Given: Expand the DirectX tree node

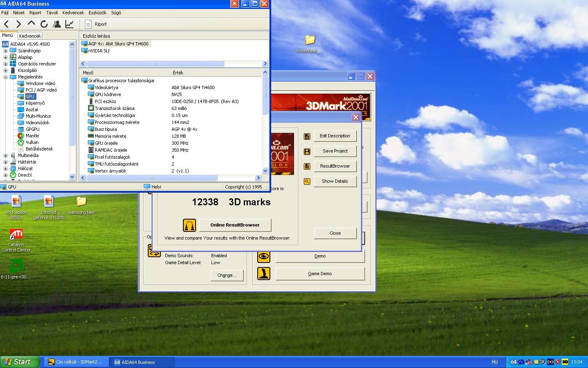Looking at the screenshot, I should click(5, 175).
